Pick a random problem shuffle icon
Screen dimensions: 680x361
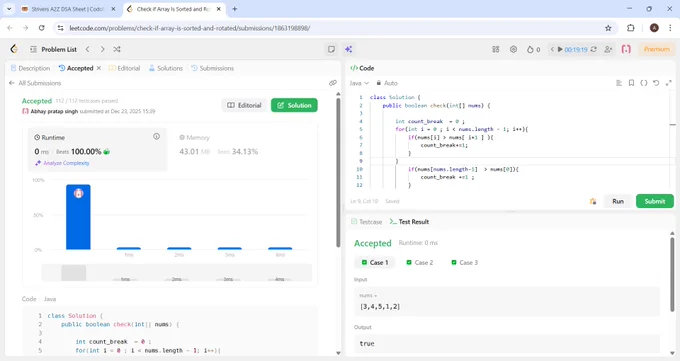(117, 49)
